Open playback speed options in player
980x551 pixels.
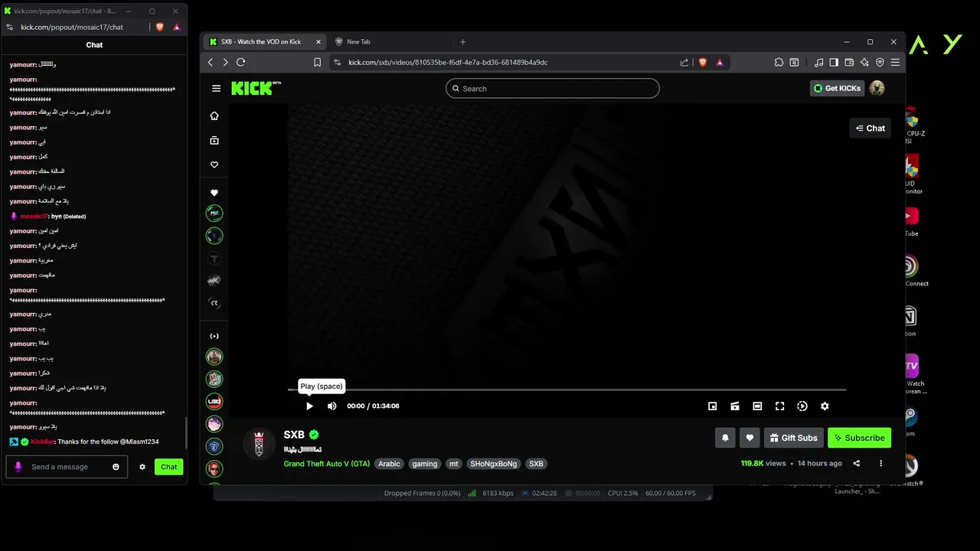(x=802, y=406)
